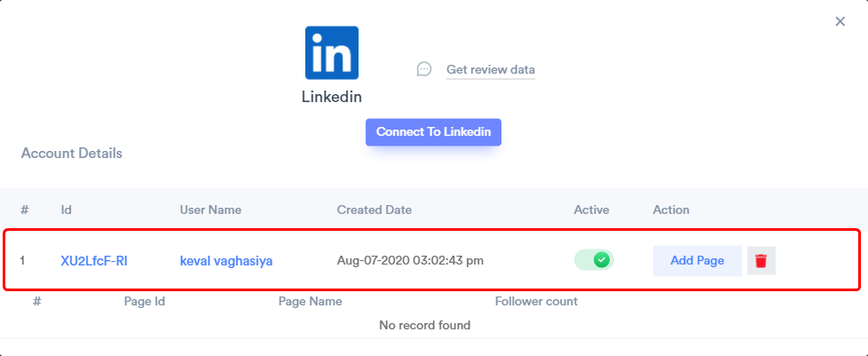Select the Follower count column header

(x=536, y=301)
